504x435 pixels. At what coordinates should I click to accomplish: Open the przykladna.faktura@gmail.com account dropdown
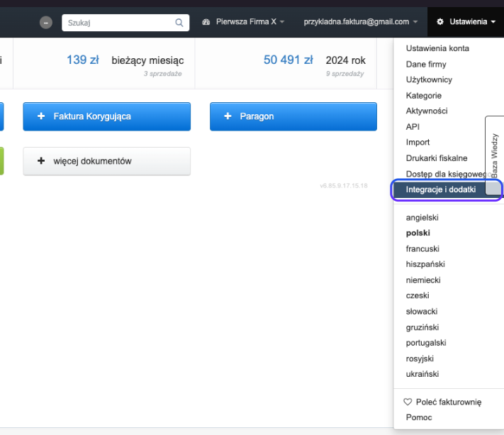point(360,22)
